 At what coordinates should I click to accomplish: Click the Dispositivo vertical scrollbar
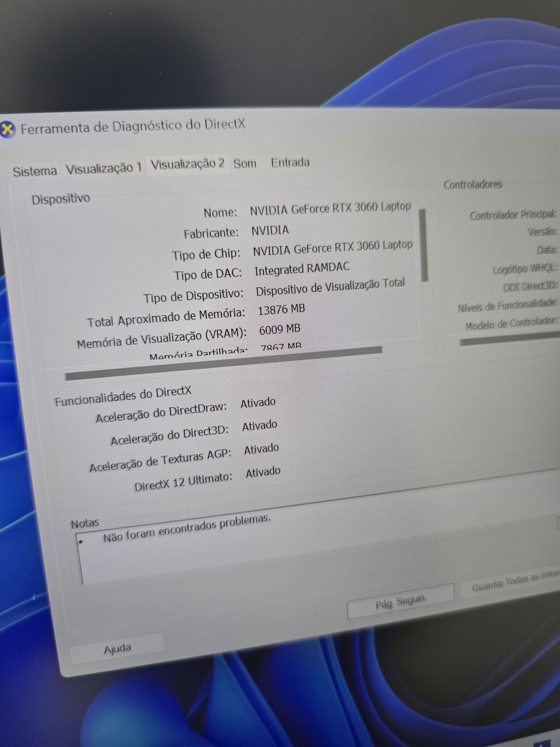pyautogui.click(x=423, y=245)
